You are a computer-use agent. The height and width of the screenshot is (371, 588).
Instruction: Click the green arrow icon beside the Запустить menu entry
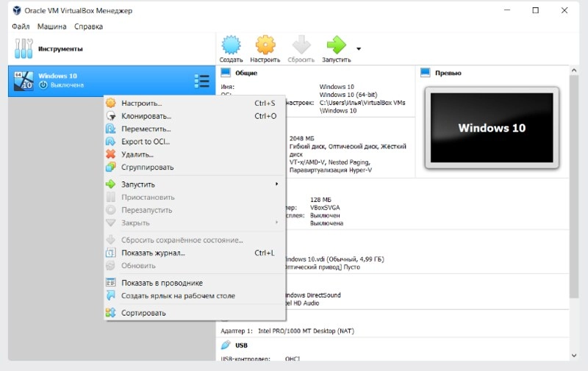(x=111, y=184)
